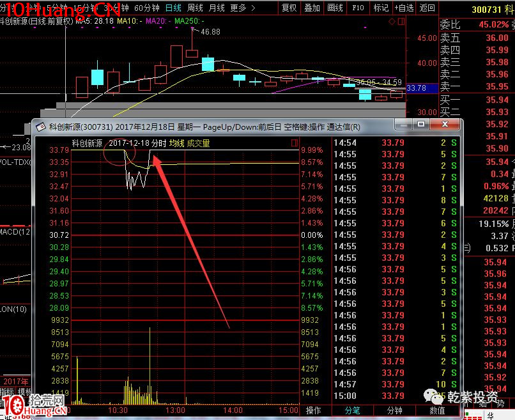Click the popup title bar app icon
515x420 pixels.
tap(41, 127)
